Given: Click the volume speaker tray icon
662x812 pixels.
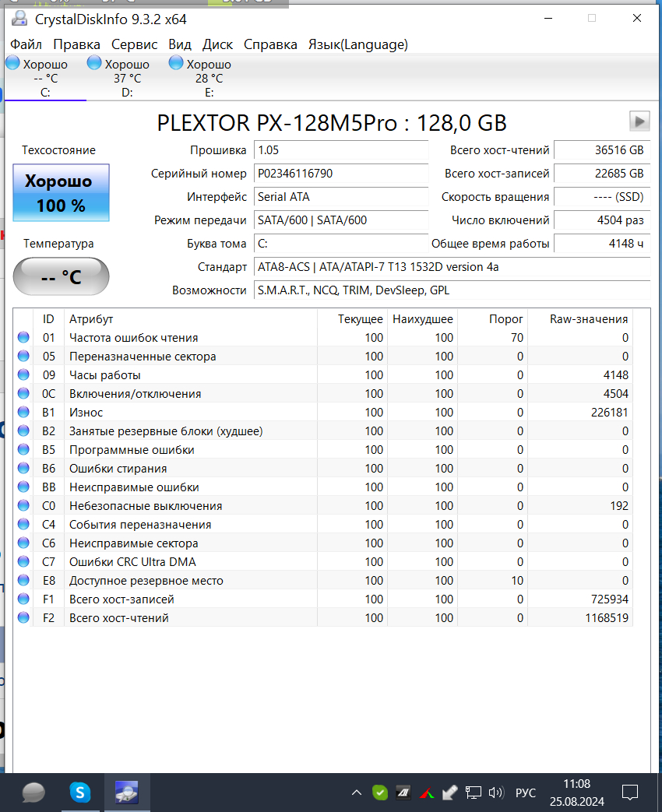Looking at the screenshot, I should 496,793.
